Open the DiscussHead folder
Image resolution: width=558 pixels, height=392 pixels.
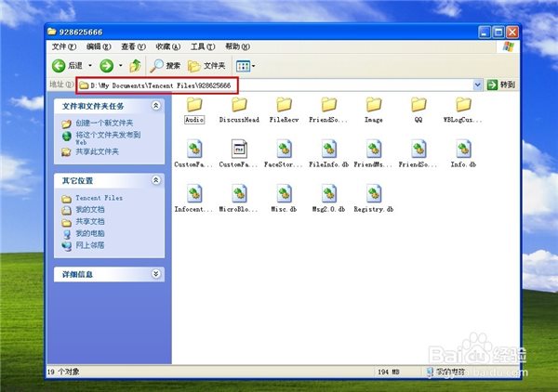coord(239,111)
